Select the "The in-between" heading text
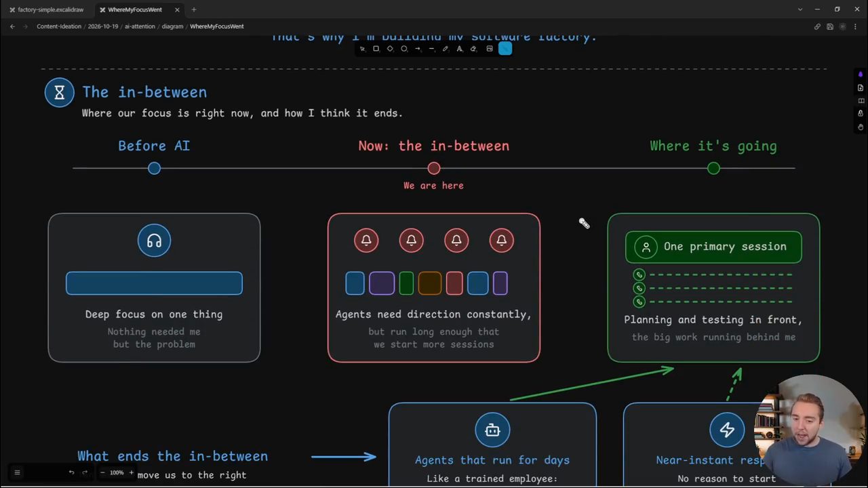 click(x=144, y=92)
